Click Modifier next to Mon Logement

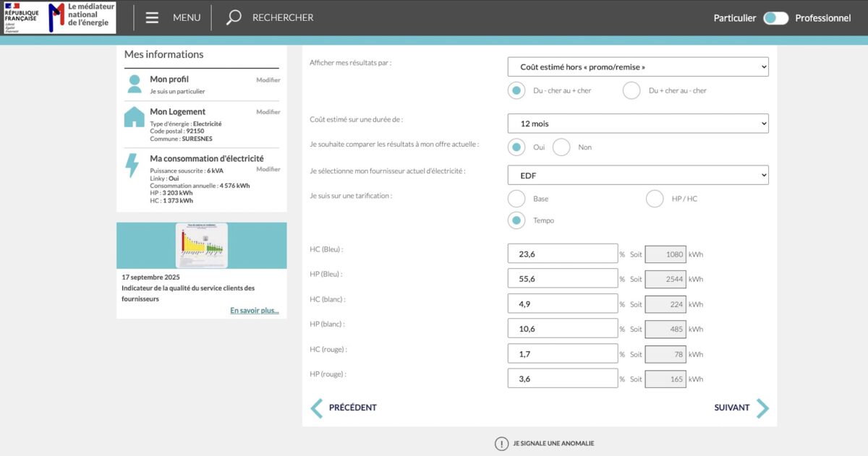click(x=268, y=112)
